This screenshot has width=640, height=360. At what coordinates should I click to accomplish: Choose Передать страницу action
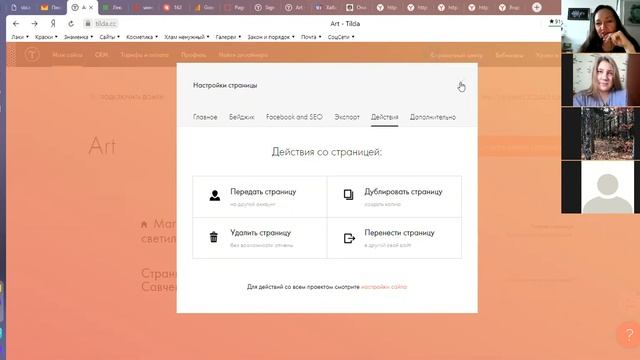[260, 197]
